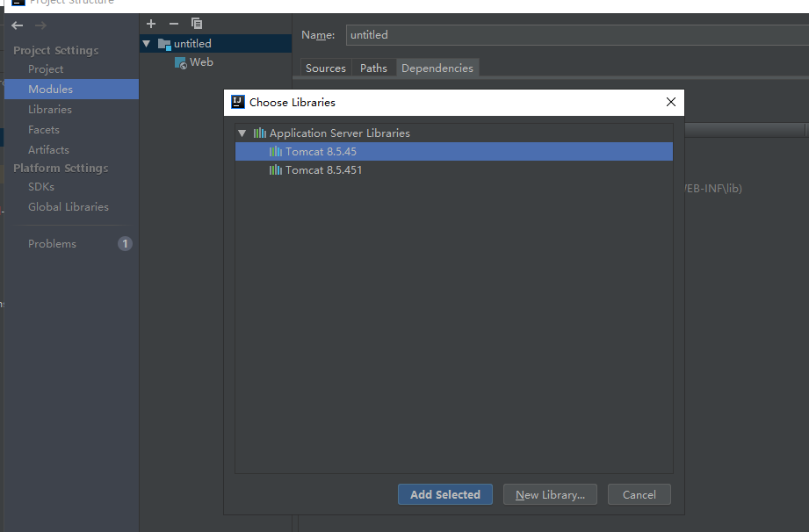
Task: Click the Problems count badge
Action: 125,244
